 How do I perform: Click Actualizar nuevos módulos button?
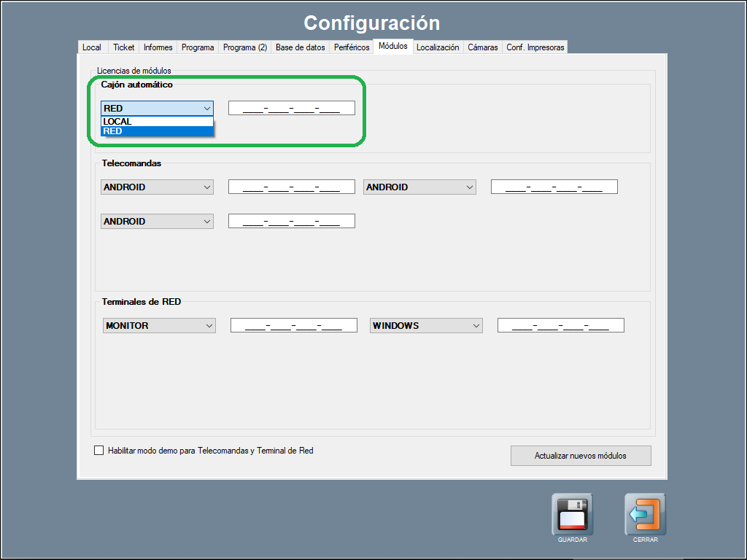[x=581, y=456]
